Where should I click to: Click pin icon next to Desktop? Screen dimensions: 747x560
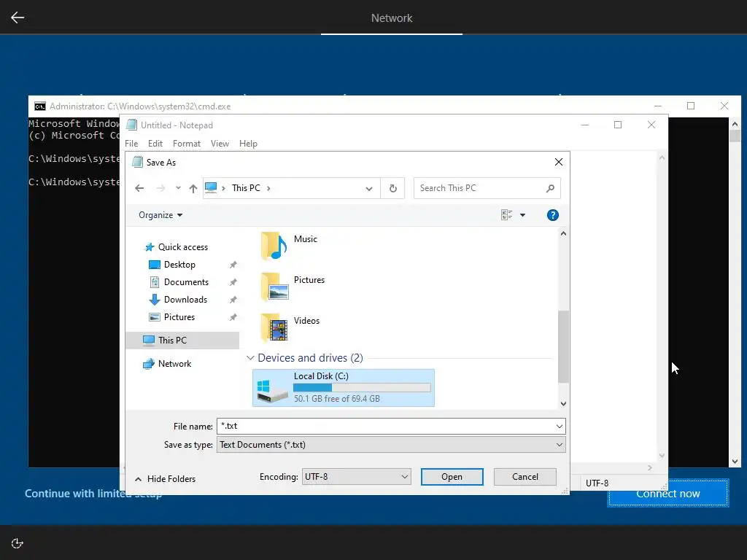(233, 265)
